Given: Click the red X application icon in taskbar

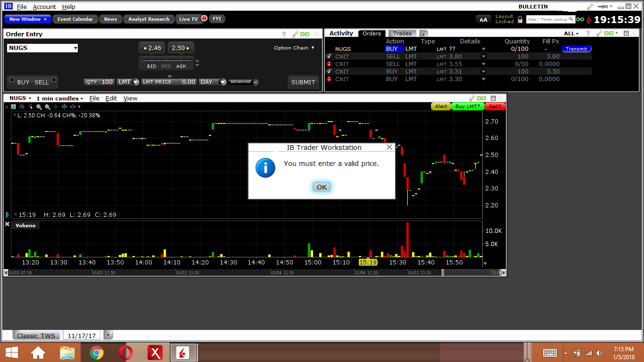Looking at the screenshot, I should click(155, 352).
